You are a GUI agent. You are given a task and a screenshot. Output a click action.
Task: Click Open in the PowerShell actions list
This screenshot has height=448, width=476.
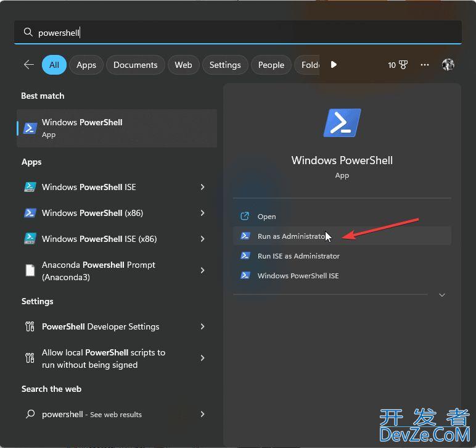tap(266, 217)
